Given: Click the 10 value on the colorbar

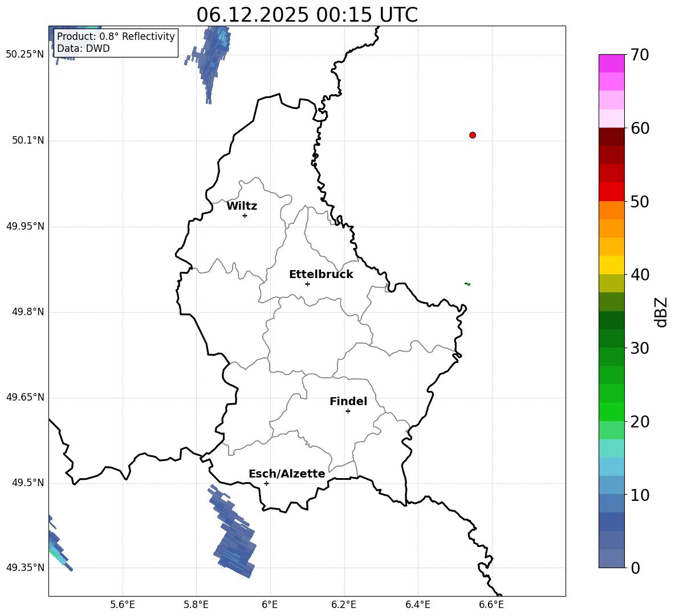Looking at the screenshot, I should [640, 495].
